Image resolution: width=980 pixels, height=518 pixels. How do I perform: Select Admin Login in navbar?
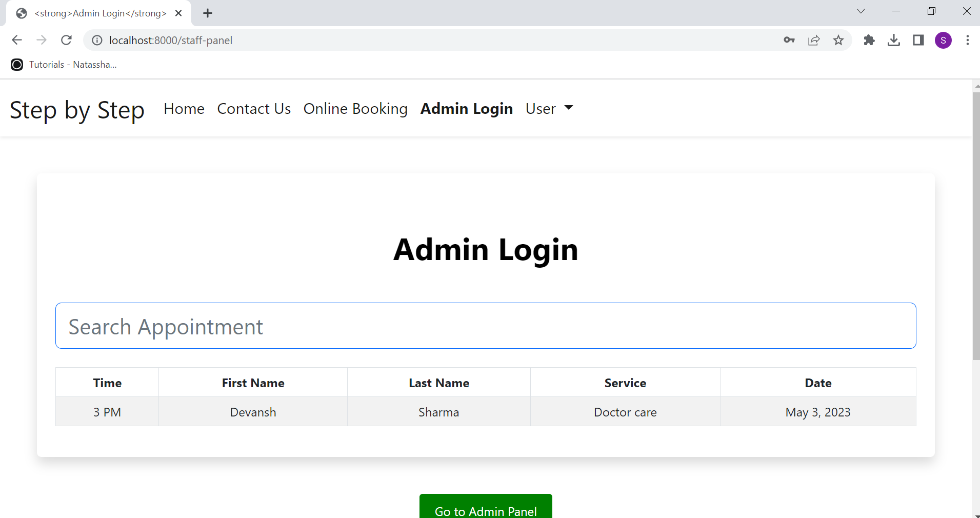click(x=467, y=109)
